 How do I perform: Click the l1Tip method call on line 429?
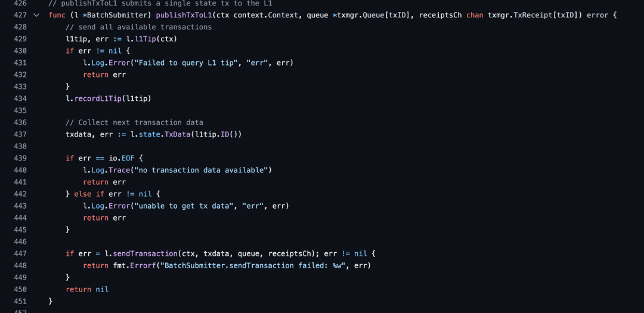pyautogui.click(x=143, y=39)
